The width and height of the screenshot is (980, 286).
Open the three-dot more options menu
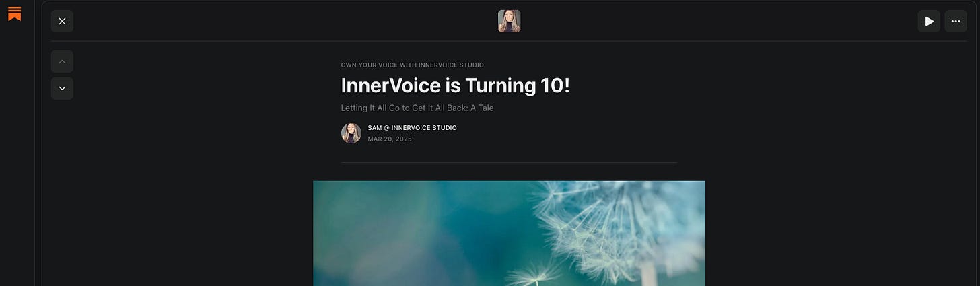(x=956, y=21)
